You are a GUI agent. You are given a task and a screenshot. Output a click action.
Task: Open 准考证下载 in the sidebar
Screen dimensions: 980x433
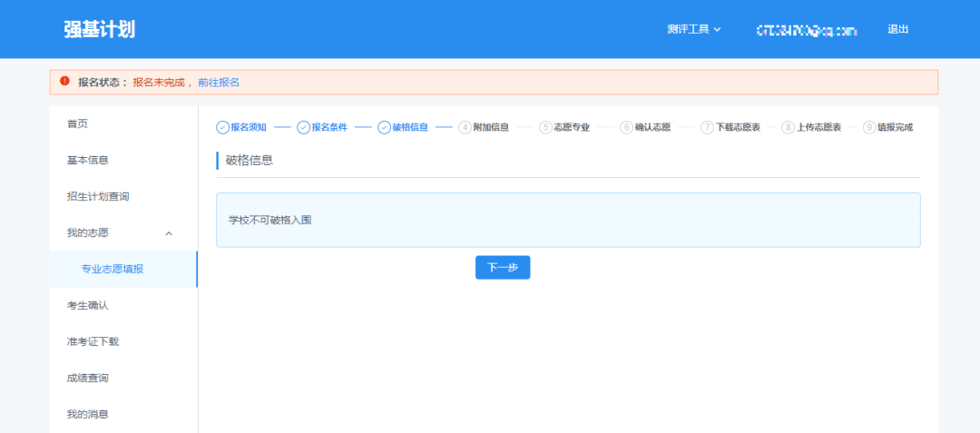[93, 341]
